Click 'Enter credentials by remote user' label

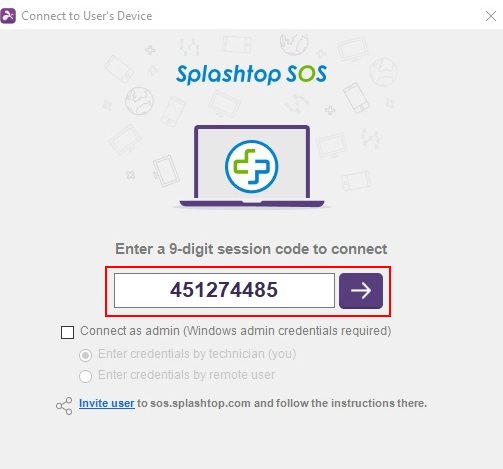tap(186, 375)
